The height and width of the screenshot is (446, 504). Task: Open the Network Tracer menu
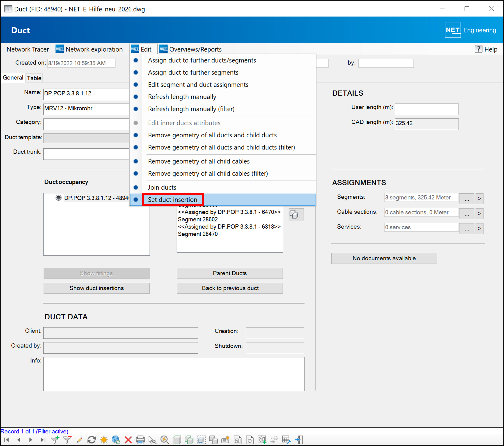tap(28, 49)
